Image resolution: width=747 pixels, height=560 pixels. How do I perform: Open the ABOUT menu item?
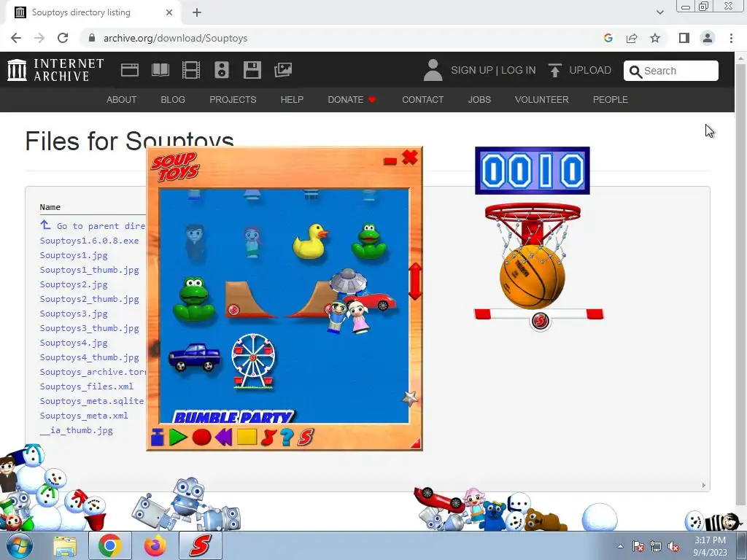(122, 99)
